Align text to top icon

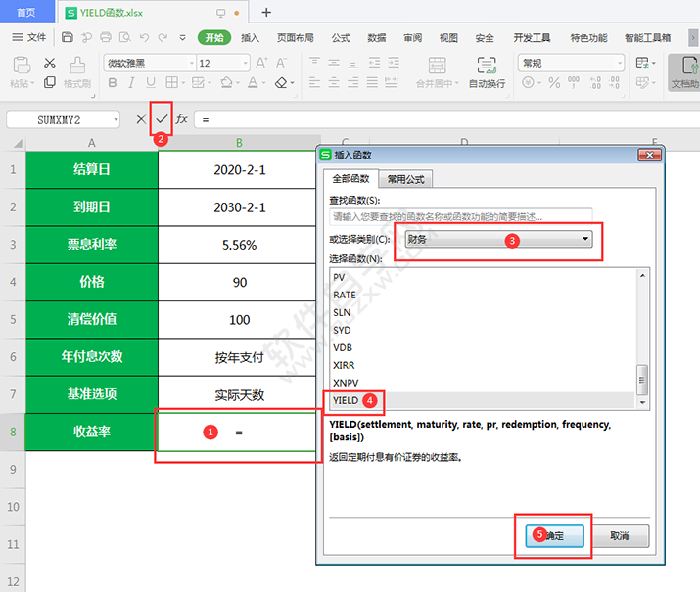(314, 63)
